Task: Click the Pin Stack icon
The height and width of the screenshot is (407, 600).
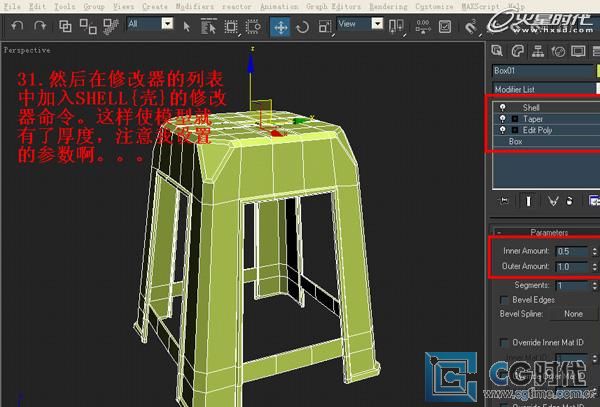Action: [x=504, y=200]
